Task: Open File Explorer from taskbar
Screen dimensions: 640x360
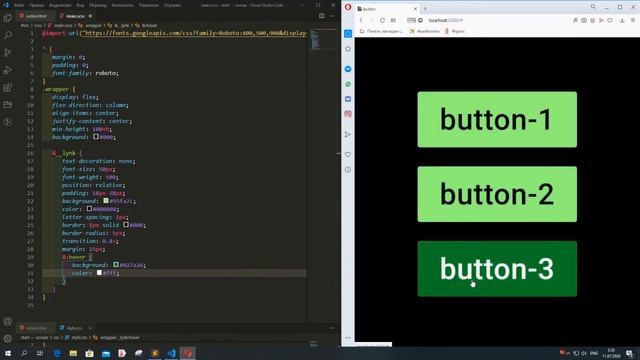Action: [73, 353]
